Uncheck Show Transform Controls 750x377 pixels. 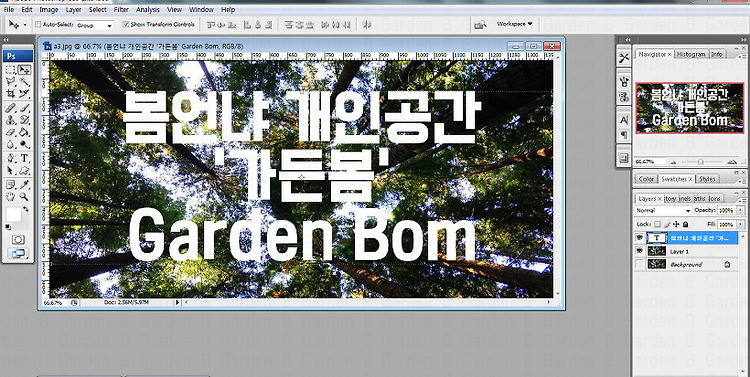point(126,24)
